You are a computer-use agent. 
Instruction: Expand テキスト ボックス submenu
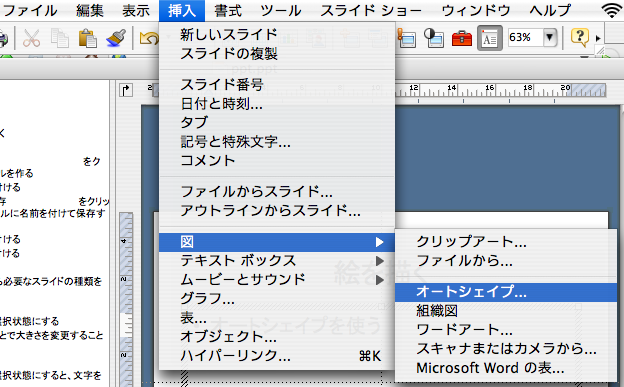pyautogui.click(x=277, y=261)
